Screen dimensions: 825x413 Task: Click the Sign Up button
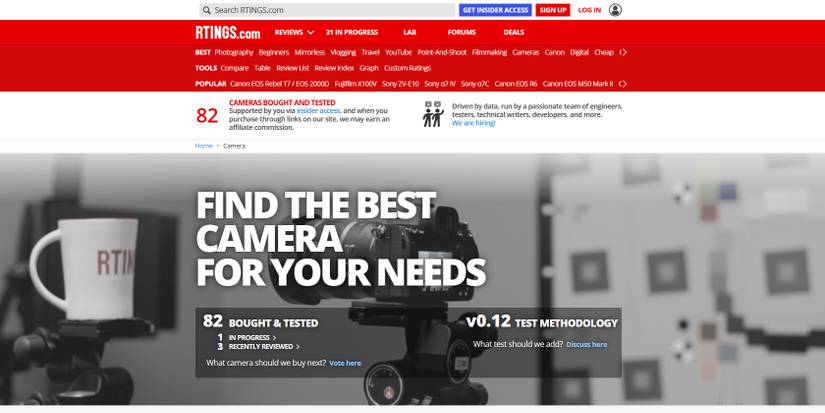coord(552,10)
